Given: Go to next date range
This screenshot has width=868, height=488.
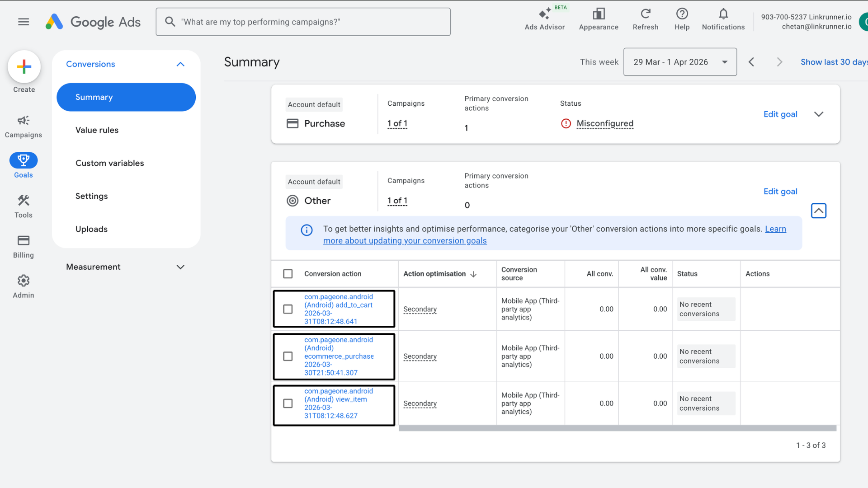Looking at the screenshot, I should [x=779, y=62].
